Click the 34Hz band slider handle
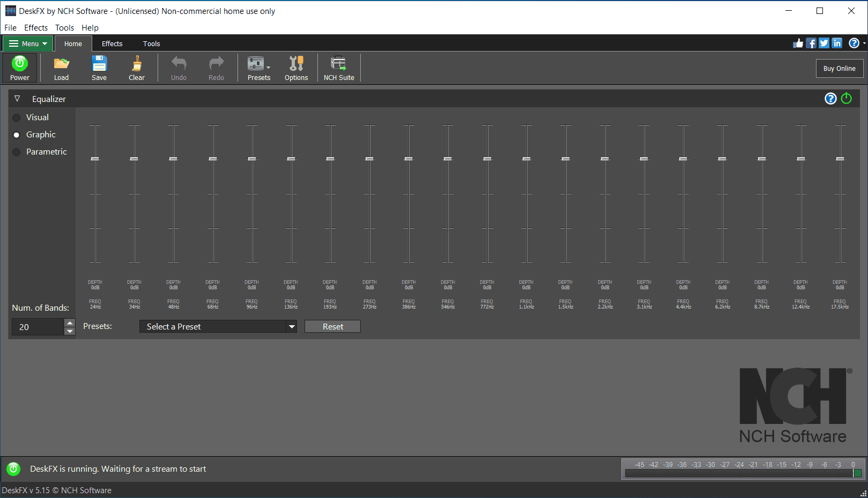Viewport: 868px width, 498px height. point(134,159)
